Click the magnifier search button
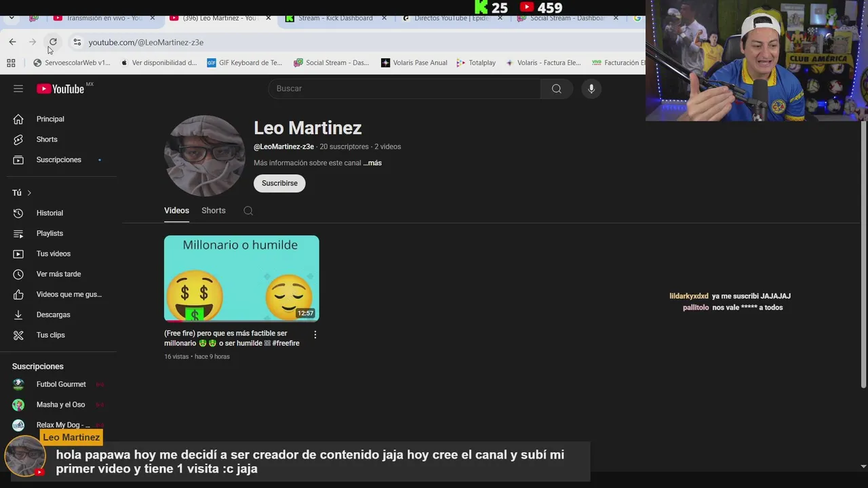Screen dimensions: 868x488 pyautogui.click(x=557, y=89)
